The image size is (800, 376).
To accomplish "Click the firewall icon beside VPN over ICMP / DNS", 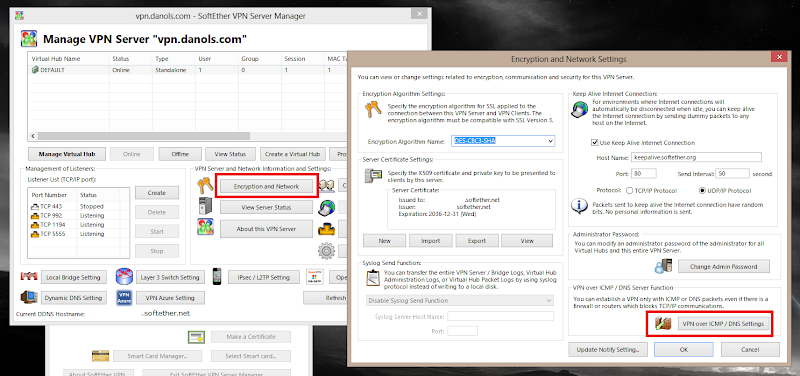I will [663, 324].
